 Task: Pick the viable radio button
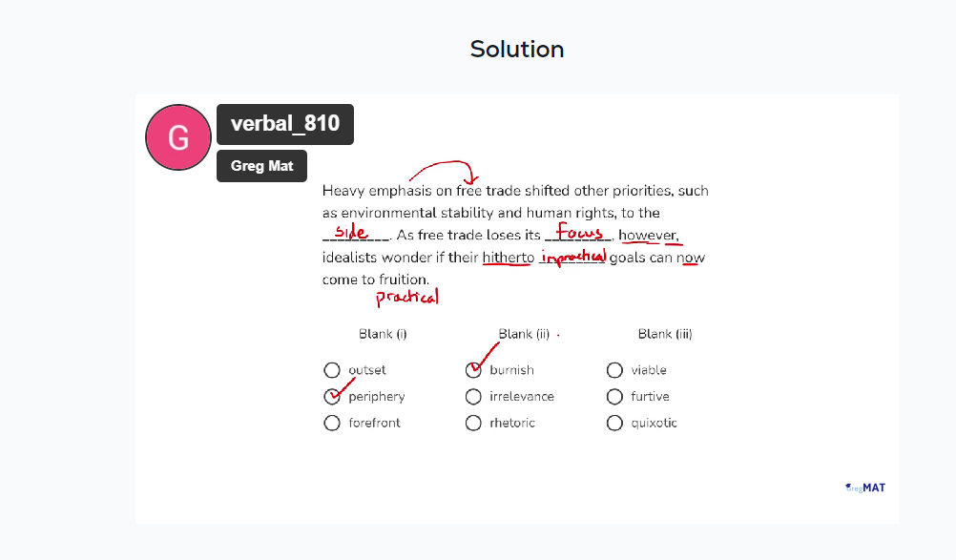[614, 370]
